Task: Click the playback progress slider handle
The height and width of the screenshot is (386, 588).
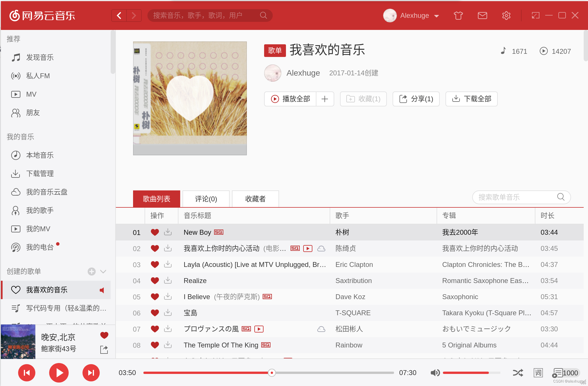Action: [272, 373]
